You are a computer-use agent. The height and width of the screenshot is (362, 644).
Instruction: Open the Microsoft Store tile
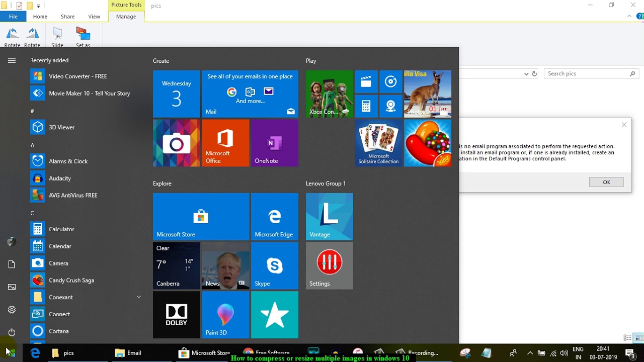[x=201, y=217]
